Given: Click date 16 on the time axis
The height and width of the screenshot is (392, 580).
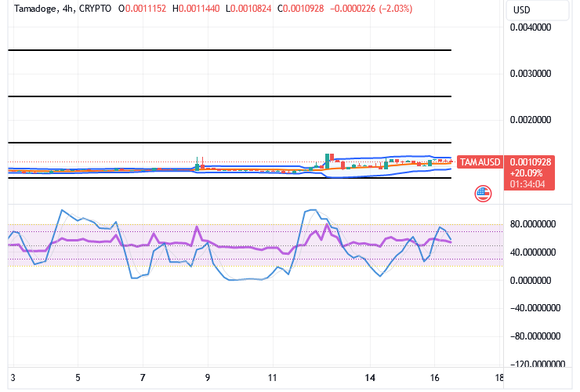Looking at the screenshot, I should coord(435,378).
